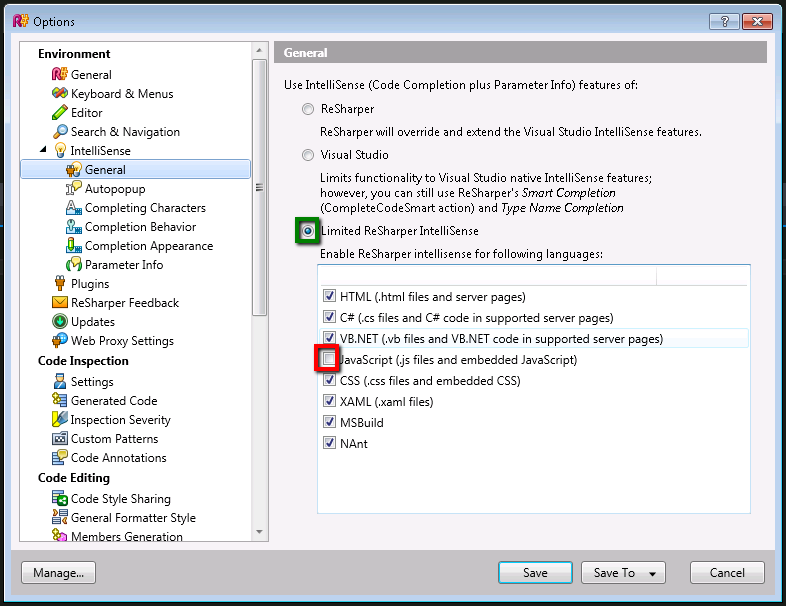
Task: Click the Autopopup icon
Action: click(x=73, y=188)
